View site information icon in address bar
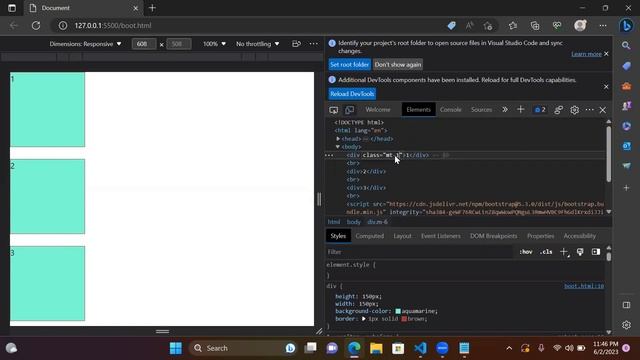Screen dimensions: 640x360 (62, 25)
